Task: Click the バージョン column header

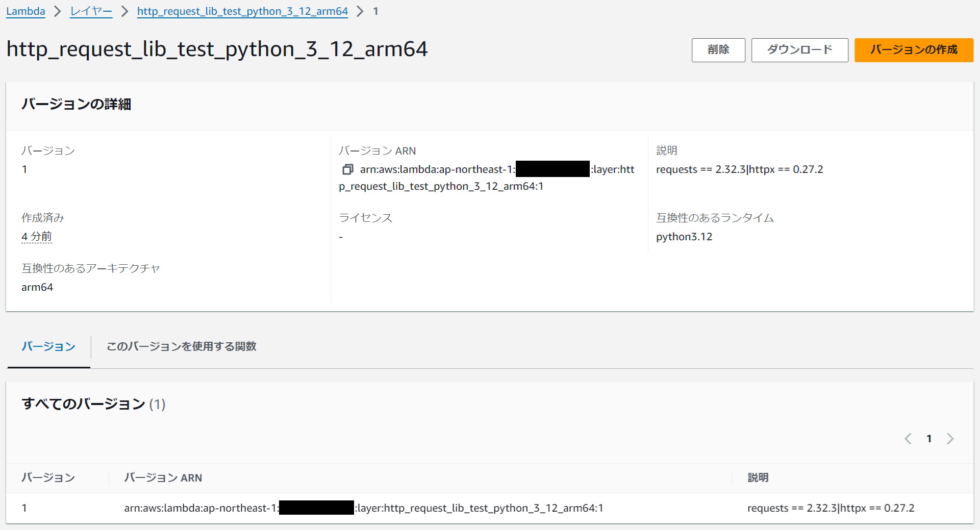Action: 47,477
